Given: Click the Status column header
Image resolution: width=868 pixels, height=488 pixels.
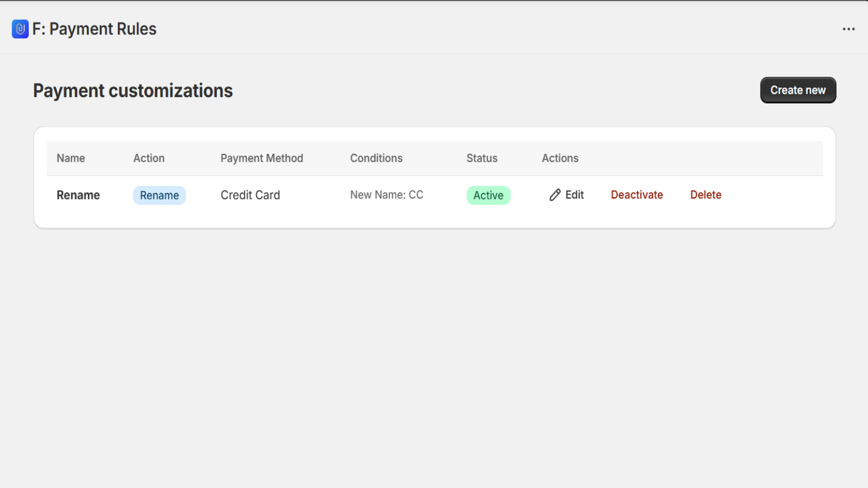Looking at the screenshot, I should (x=482, y=158).
